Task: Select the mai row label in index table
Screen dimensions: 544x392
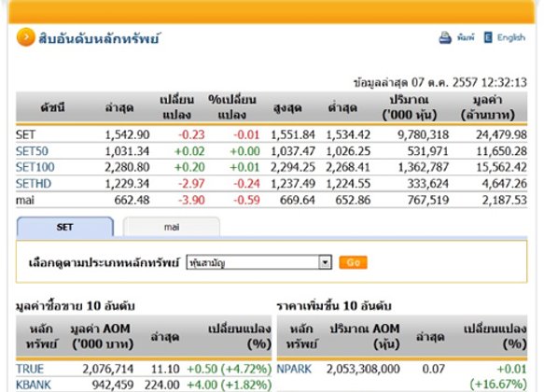Action: click(x=25, y=200)
